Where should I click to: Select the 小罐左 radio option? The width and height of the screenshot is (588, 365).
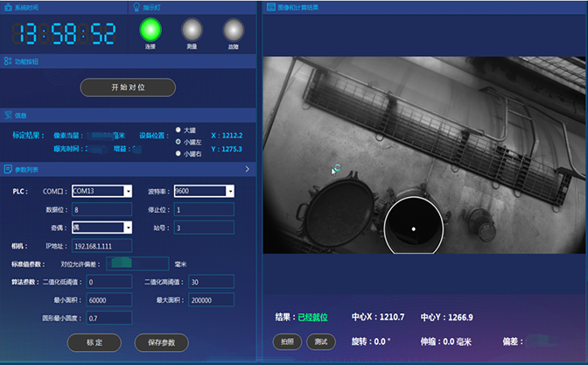click(178, 141)
